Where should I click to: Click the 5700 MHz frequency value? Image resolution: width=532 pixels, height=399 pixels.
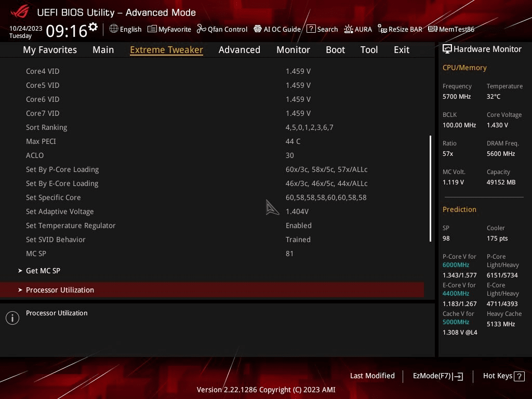pos(457,97)
